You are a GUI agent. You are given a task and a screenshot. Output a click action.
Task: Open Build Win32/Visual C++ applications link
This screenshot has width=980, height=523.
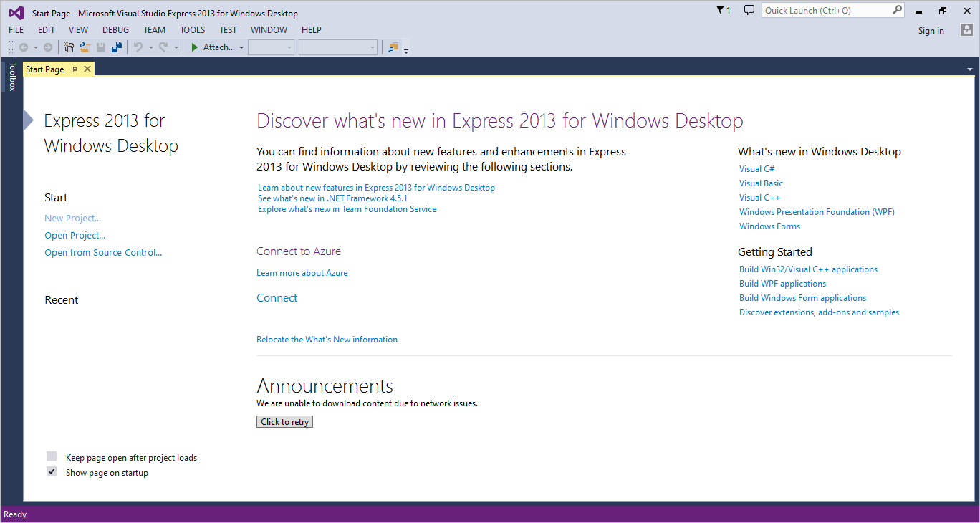(809, 269)
